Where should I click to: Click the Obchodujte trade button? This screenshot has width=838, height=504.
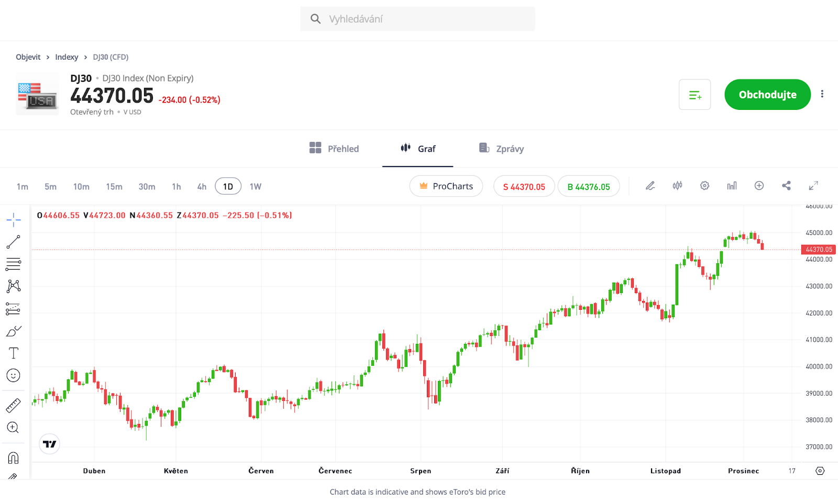[x=768, y=95]
